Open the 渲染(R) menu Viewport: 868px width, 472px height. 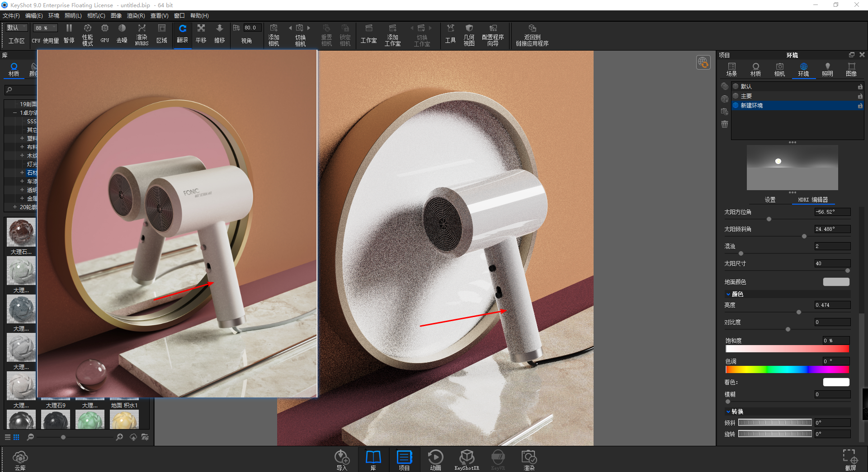[x=136, y=16]
